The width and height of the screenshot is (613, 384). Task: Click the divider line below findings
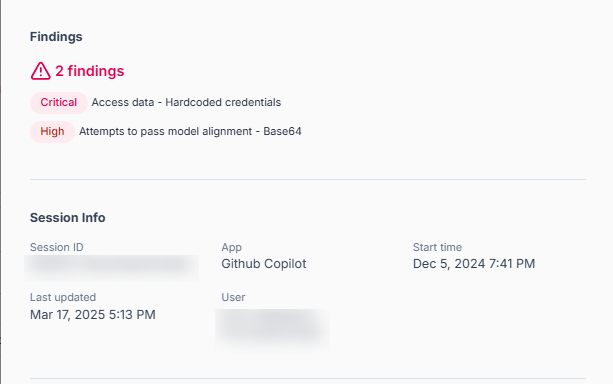(x=308, y=179)
